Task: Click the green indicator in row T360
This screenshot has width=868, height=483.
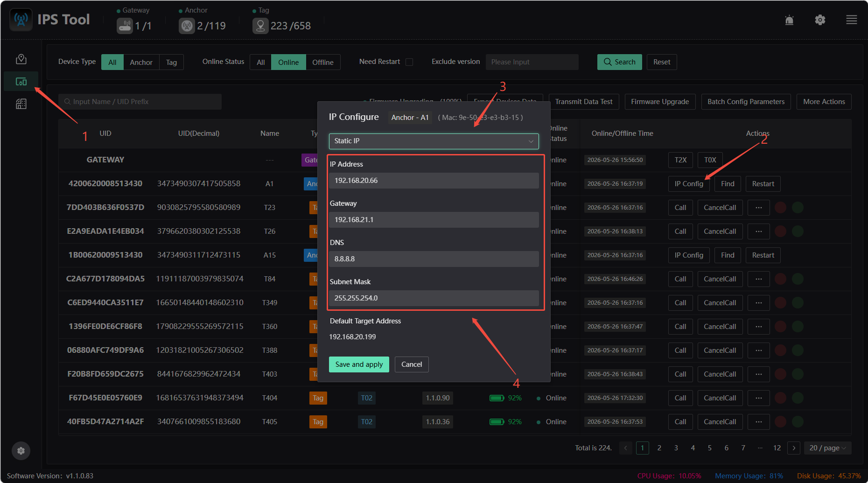Action: tap(798, 326)
